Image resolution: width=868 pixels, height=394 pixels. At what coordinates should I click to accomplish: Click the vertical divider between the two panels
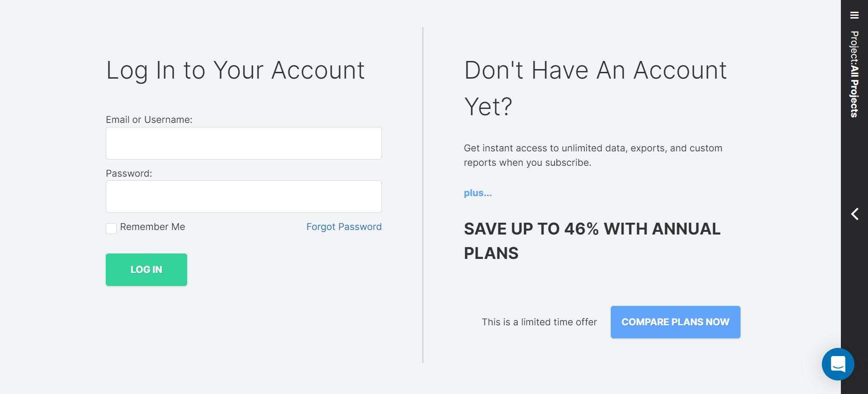click(423, 194)
